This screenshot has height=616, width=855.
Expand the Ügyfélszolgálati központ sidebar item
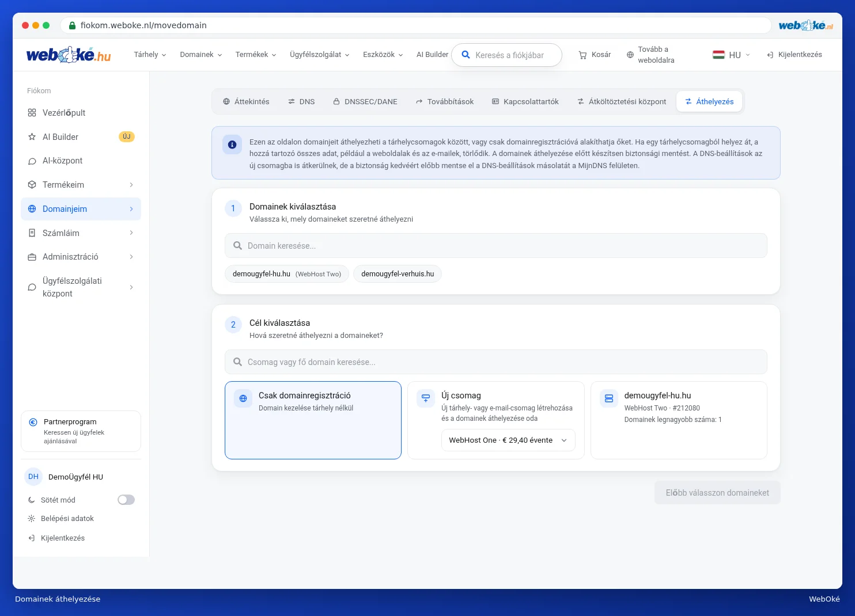tap(81, 287)
